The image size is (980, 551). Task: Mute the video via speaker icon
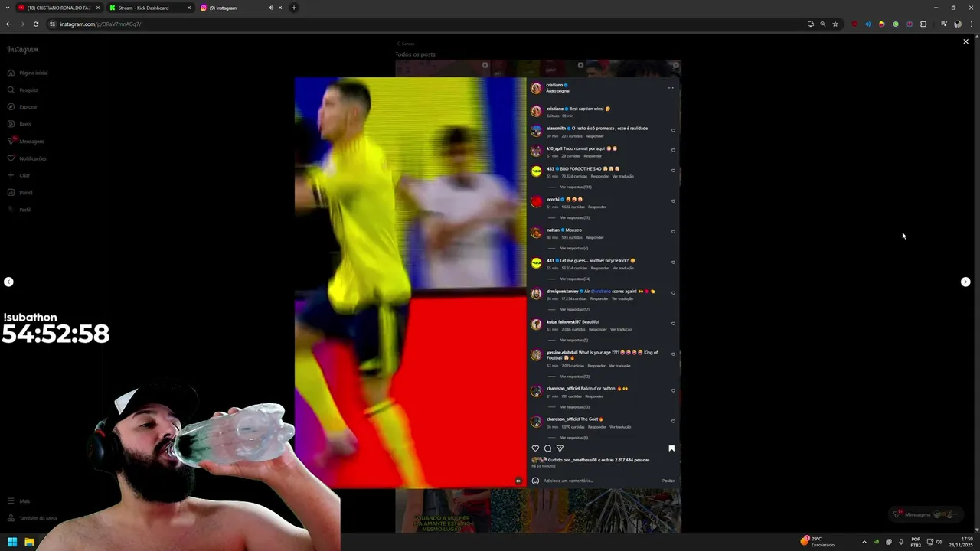click(518, 481)
